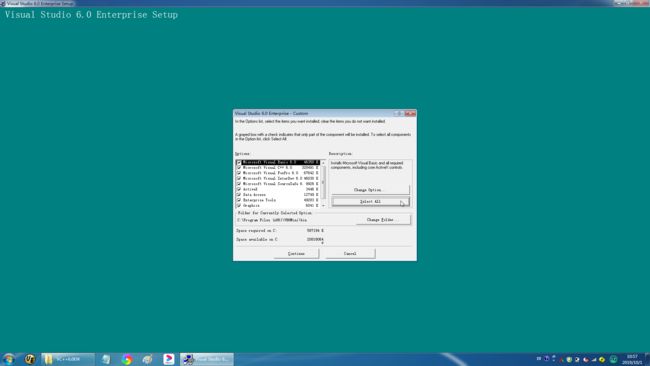Toggle the Microsoft Visual C++ 6.0 checkbox
The width and height of the screenshot is (650, 366).
coord(239,168)
